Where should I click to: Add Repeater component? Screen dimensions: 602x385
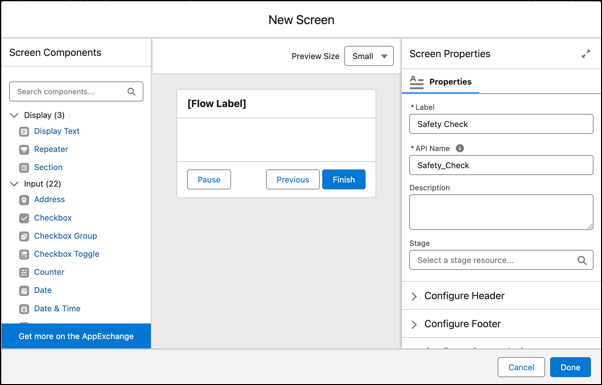point(51,149)
